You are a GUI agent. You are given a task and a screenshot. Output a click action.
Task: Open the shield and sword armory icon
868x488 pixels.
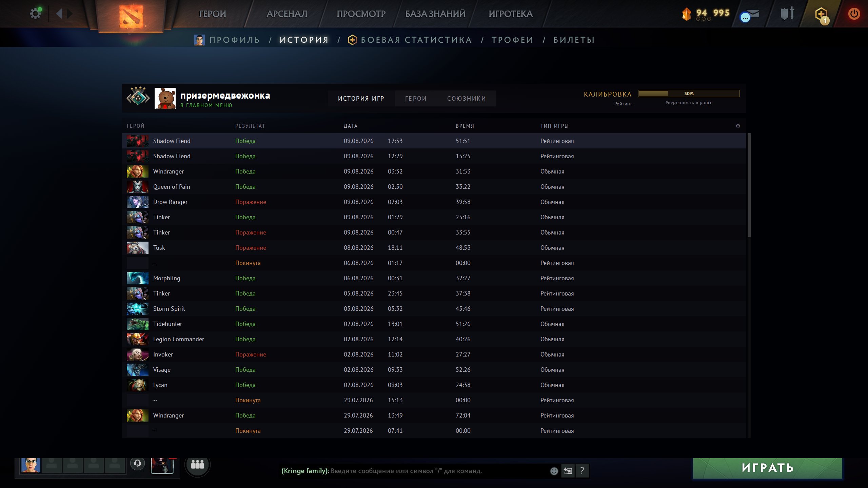(787, 14)
